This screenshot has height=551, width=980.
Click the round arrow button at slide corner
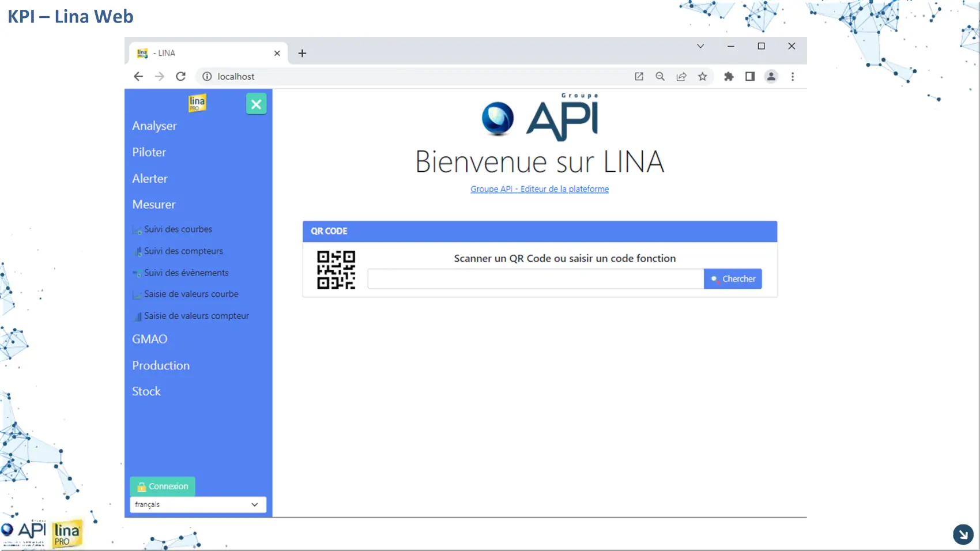point(963,534)
